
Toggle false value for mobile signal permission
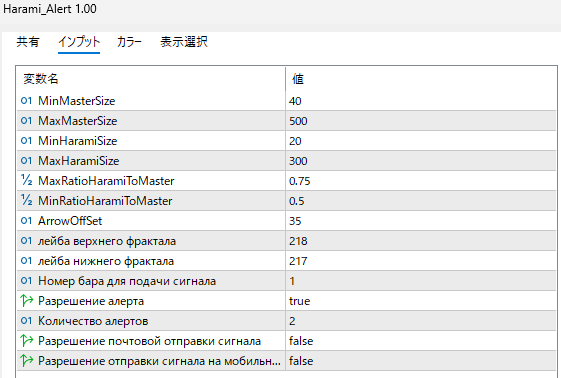(421, 361)
